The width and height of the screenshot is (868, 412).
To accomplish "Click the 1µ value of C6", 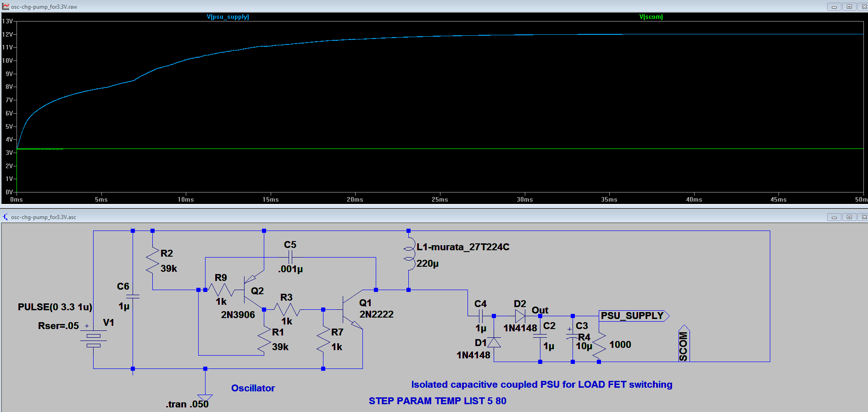I will (x=124, y=306).
